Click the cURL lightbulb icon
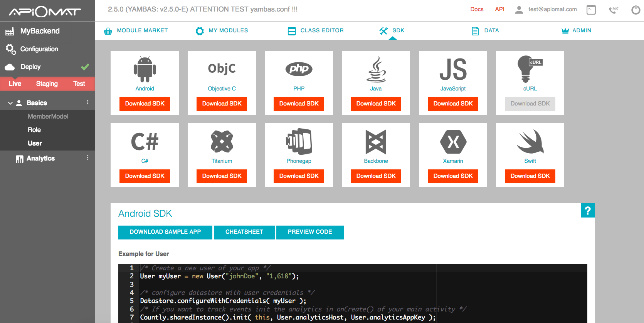The image size is (644, 323). click(530, 69)
